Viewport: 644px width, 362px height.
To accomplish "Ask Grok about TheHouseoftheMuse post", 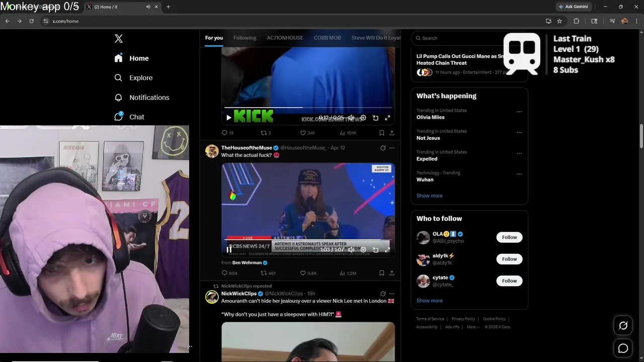I will pyautogui.click(x=383, y=148).
